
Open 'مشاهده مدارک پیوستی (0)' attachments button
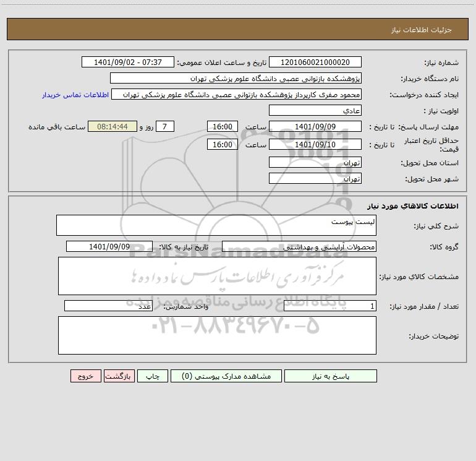pos(226,376)
